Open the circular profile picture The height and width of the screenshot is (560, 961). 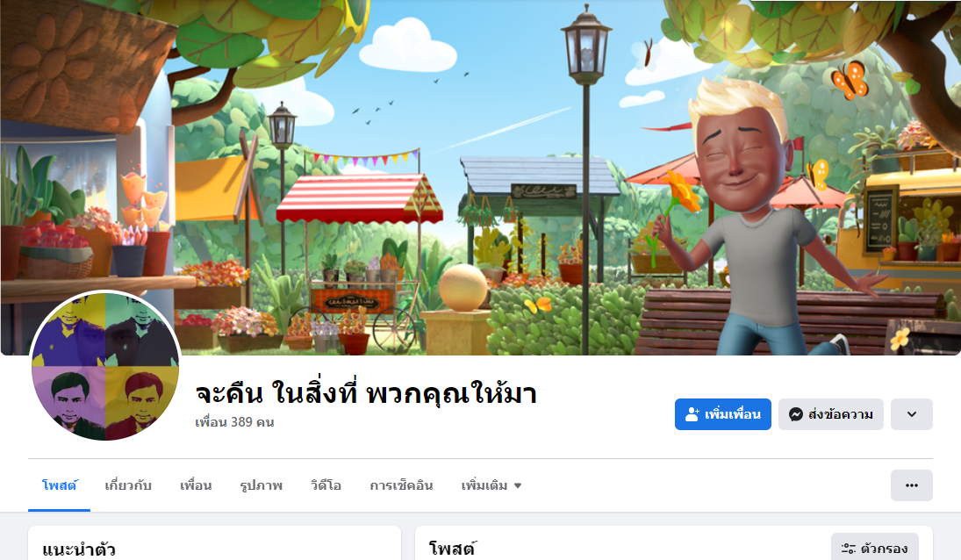(x=105, y=366)
